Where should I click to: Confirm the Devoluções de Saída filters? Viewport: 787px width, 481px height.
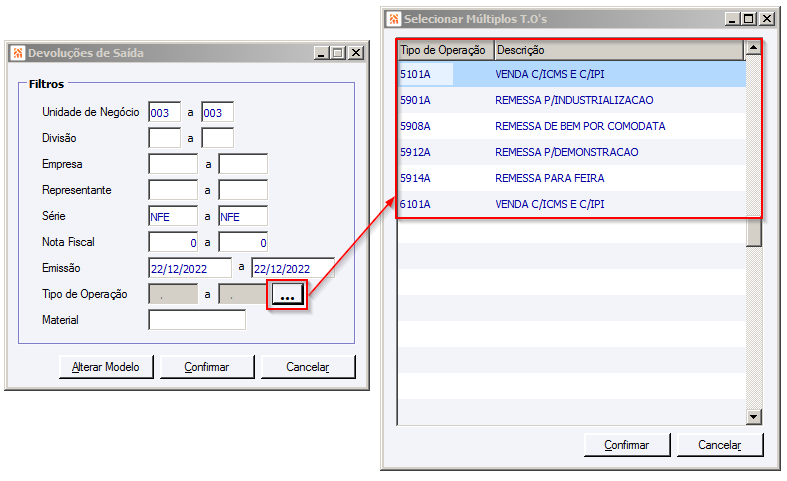207,367
